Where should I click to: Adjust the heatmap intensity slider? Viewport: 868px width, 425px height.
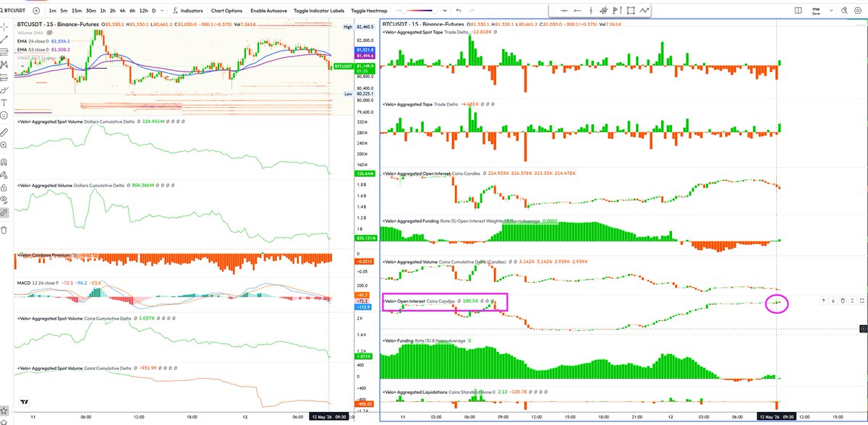click(x=417, y=11)
